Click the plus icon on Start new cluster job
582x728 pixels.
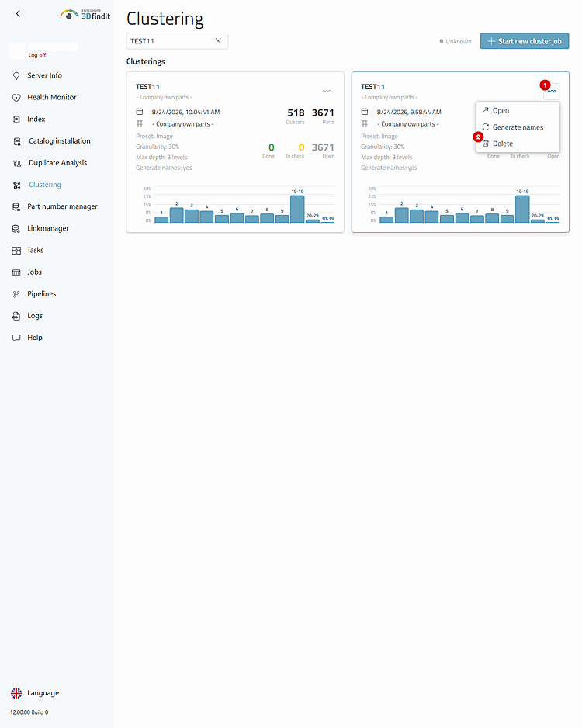pyautogui.click(x=491, y=41)
